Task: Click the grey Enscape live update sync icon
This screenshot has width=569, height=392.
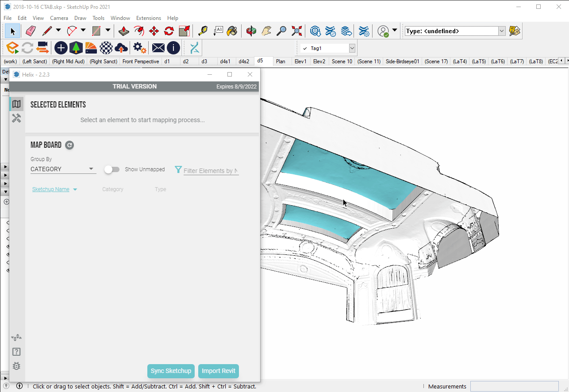Action: coord(27,48)
